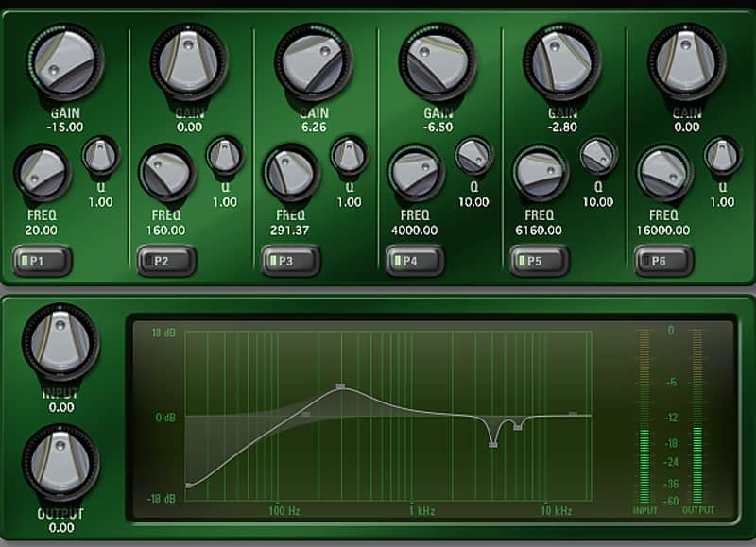Screen dimensions: 756x547
Task: Grab the 6.16 kHz notch handle on graph
Action: click(518, 427)
